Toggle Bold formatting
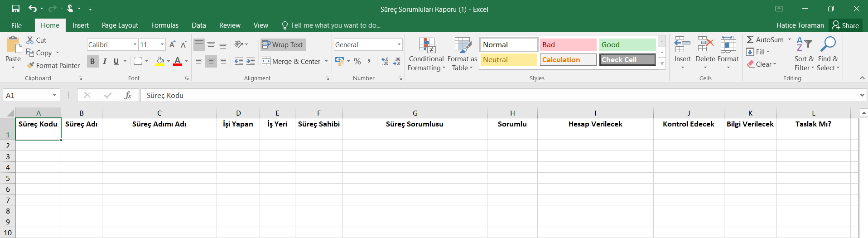Screen dimensions: 868x238 pyautogui.click(x=92, y=61)
